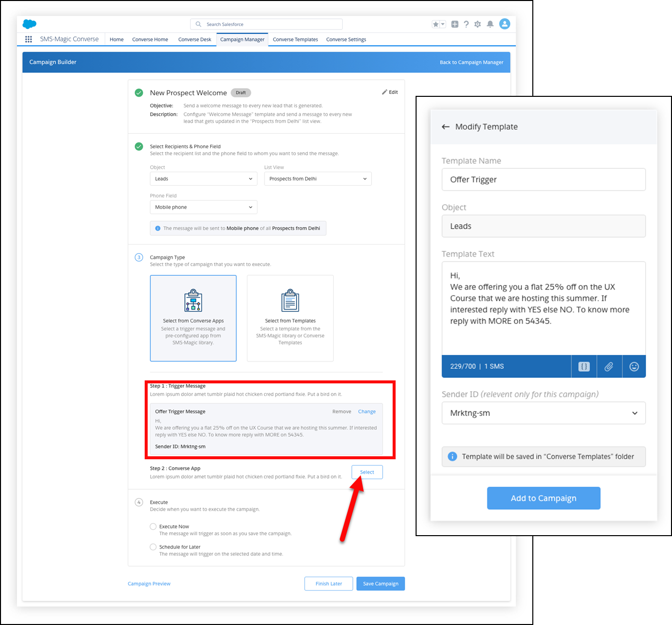Click the search magnifier icon
672x625 pixels.
tap(199, 24)
